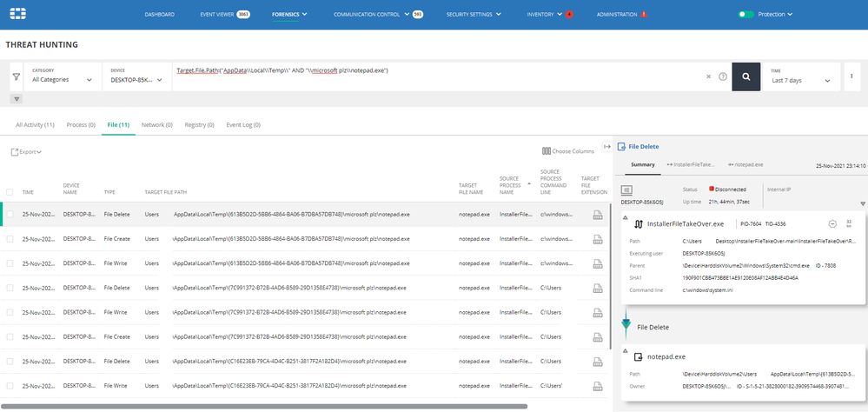Open the query help icon
868x412 pixels.
pos(722,76)
